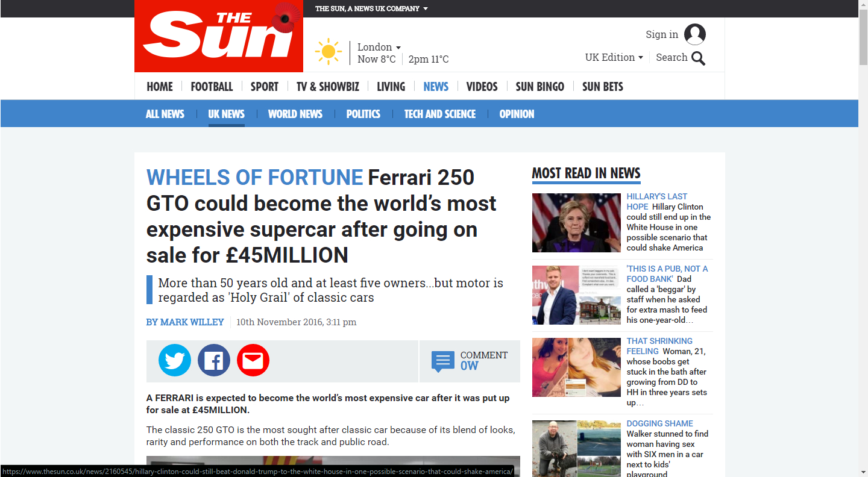This screenshot has width=868, height=477.
Task: Click the WHEELS OF FORTUNE headline
Action: pyautogui.click(x=254, y=178)
